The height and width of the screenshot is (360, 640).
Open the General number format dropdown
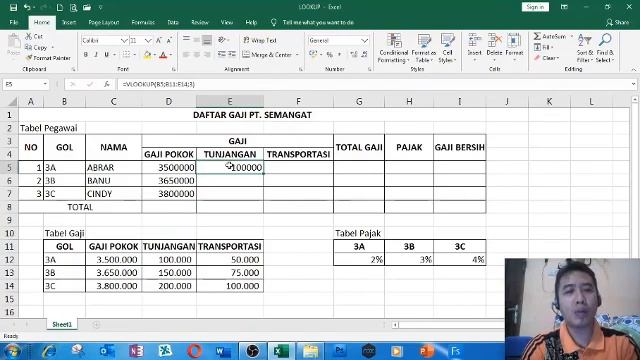pos(364,40)
